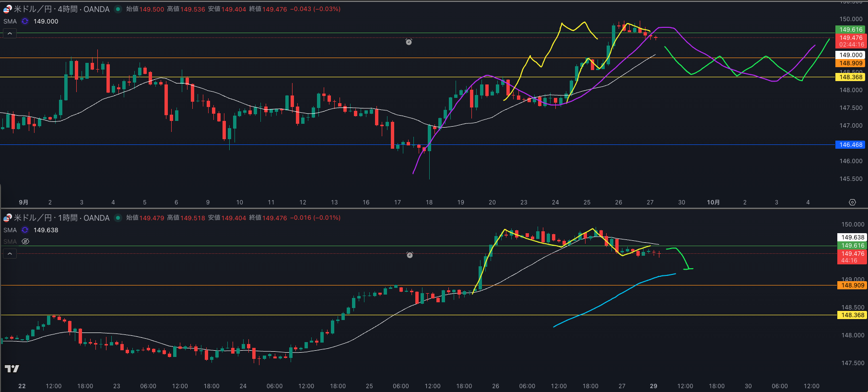Click the alert clock icon on the 1-hour chart
Screen dimensions: 868x392
pos(410,255)
